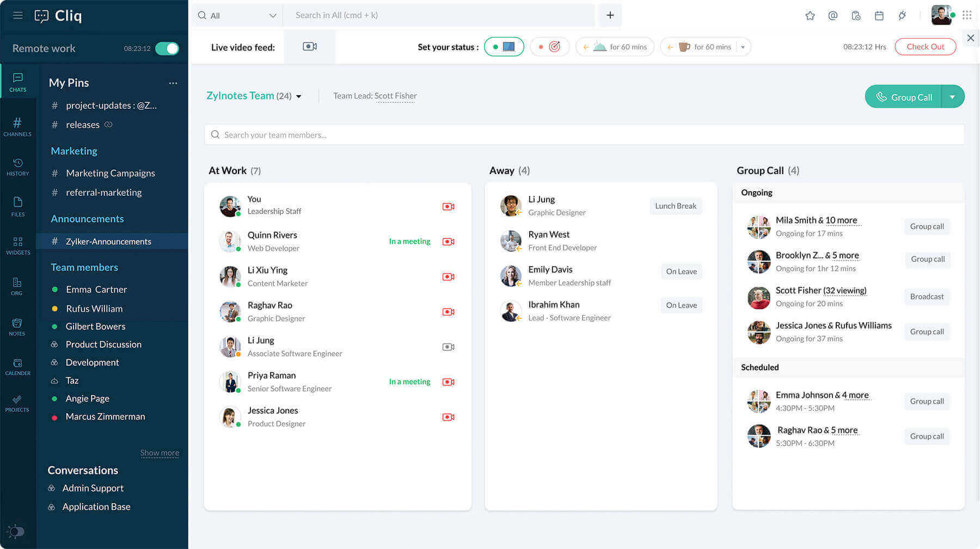Switch to the Chats tab
980x549 pixels.
point(18,82)
